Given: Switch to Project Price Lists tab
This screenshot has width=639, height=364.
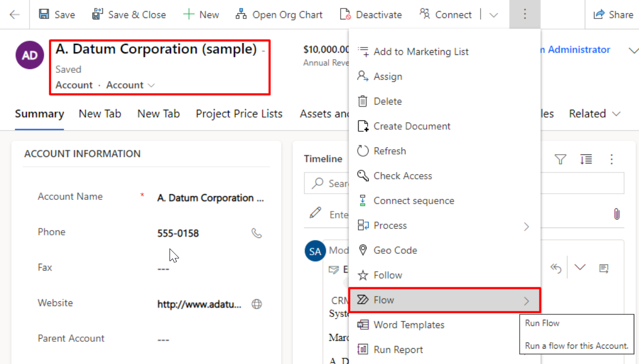Looking at the screenshot, I should click(239, 113).
